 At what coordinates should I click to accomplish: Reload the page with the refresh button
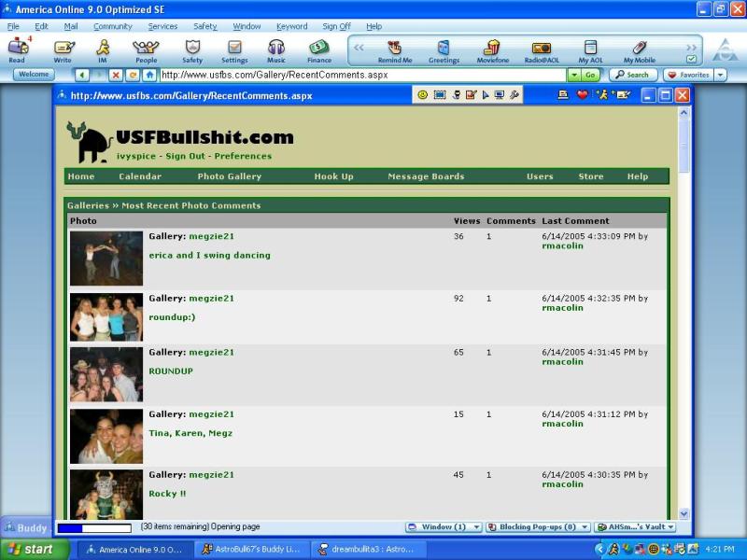point(133,75)
